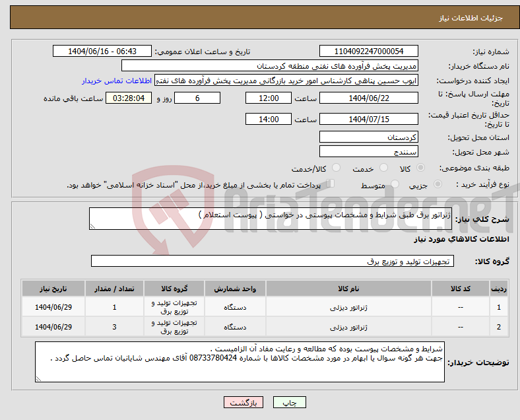Click the price validity date 1404/07/15
Viewport: 520px width, 420px height.
tap(368, 119)
